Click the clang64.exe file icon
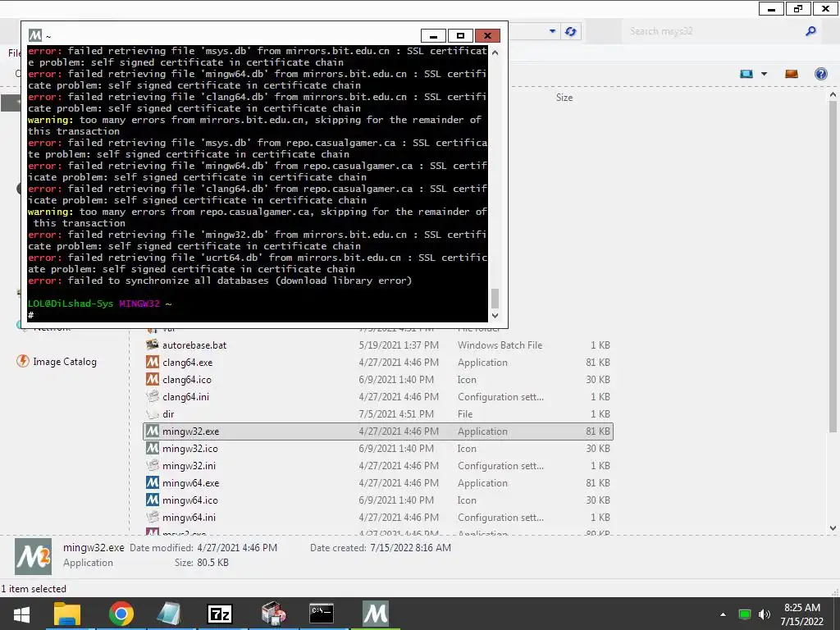Screen dimensions: 840x630 coord(153,362)
